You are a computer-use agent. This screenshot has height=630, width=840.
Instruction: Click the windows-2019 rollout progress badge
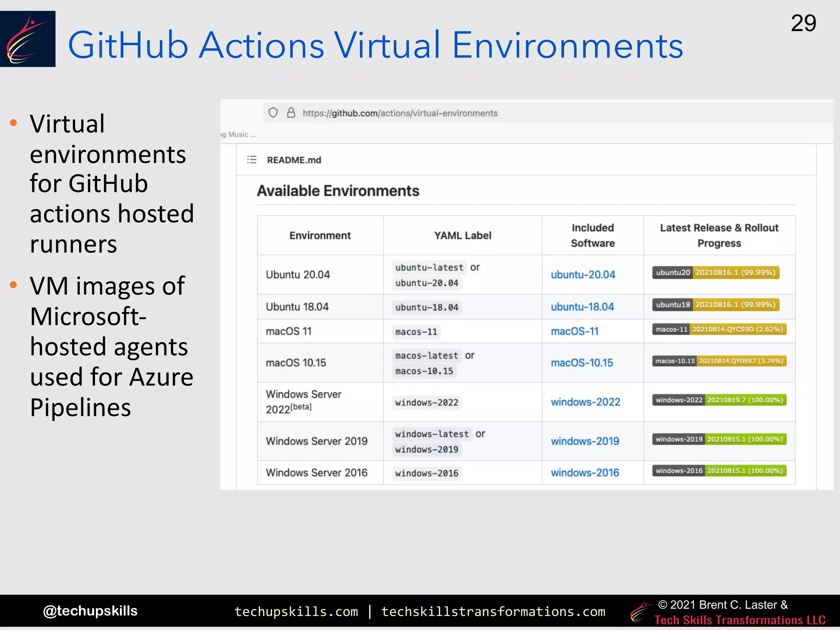point(719,439)
